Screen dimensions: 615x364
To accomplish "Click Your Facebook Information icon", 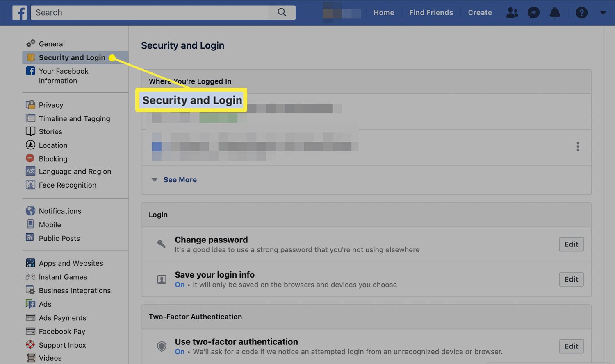I will click(x=31, y=71).
